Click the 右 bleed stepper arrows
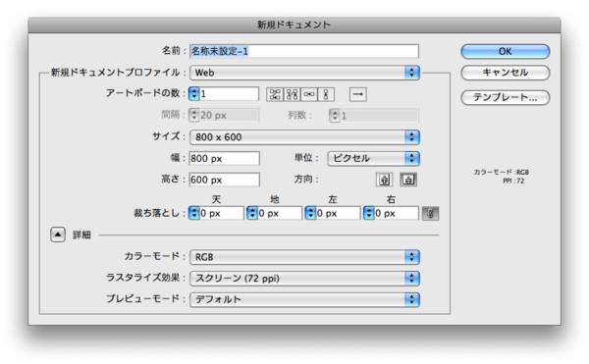 pyautogui.click(x=368, y=214)
